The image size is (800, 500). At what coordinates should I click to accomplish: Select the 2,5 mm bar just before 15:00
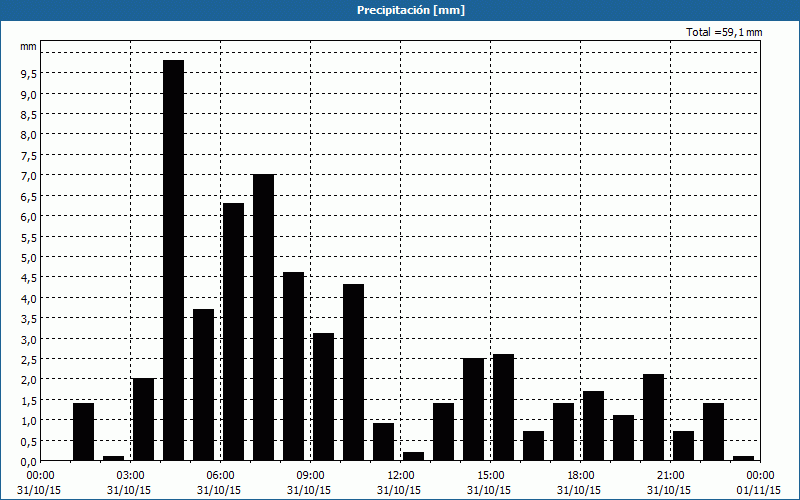click(473, 409)
